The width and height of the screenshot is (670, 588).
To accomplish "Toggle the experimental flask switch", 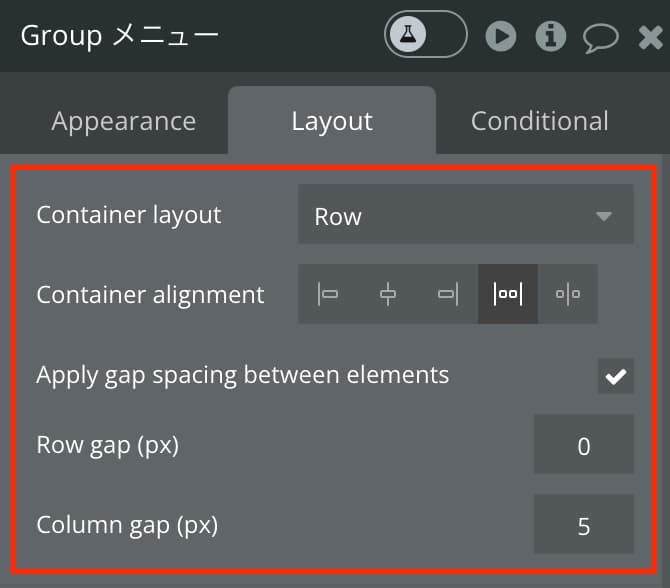I will [x=426, y=34].
